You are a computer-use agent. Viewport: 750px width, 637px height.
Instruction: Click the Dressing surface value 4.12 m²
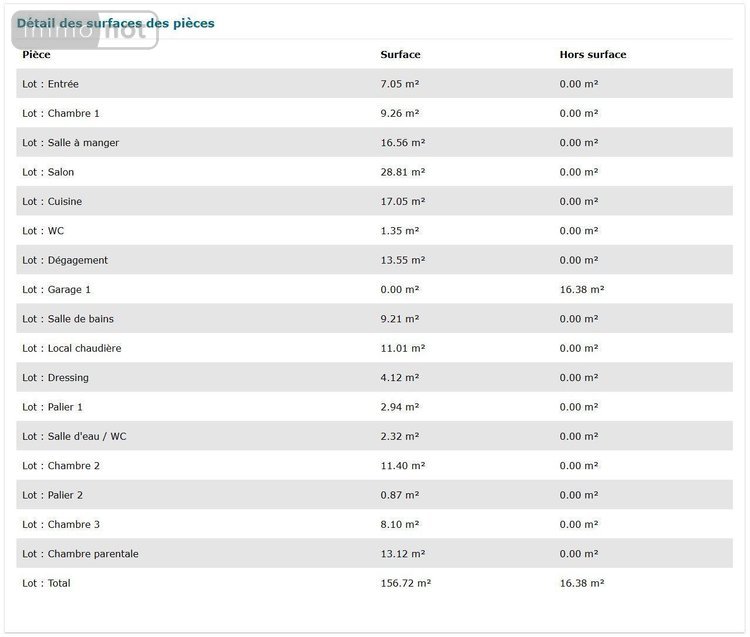400,378
